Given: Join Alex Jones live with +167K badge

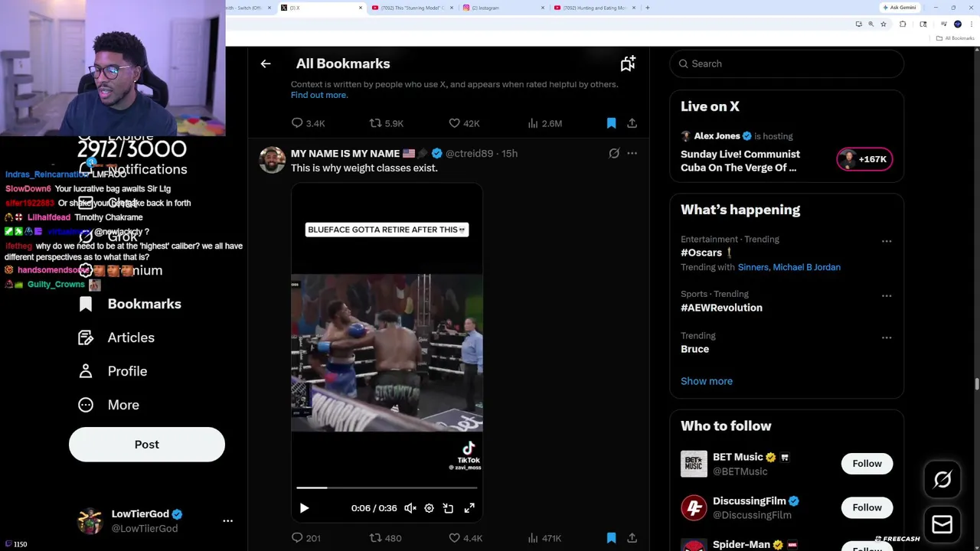Looking at the screenshot, I should pos(864,159).
